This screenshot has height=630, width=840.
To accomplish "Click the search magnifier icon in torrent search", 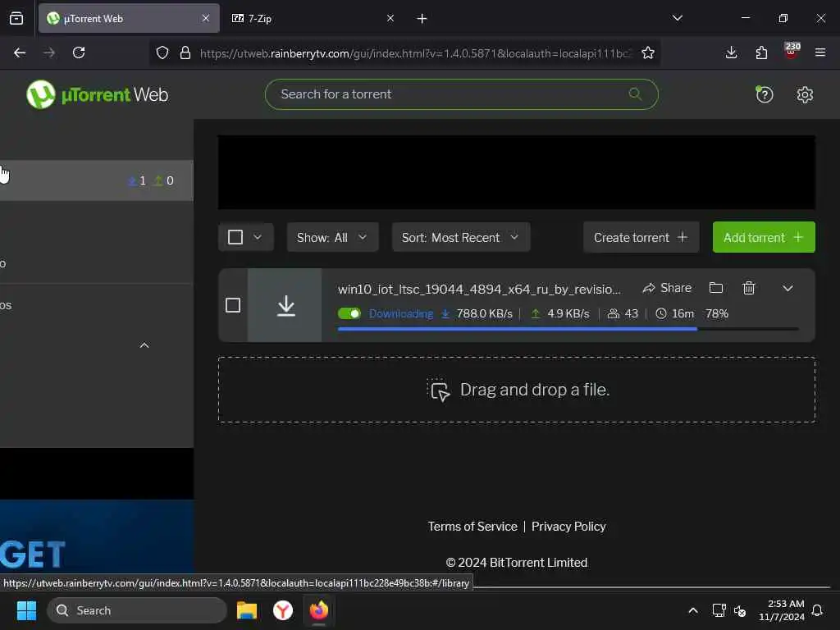I will (x=635, y=94).
